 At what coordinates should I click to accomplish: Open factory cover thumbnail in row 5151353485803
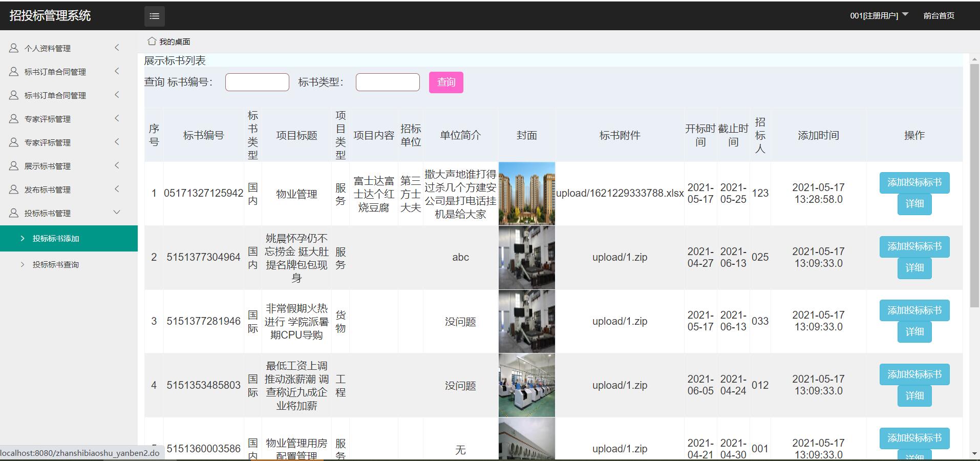point(527,385)
